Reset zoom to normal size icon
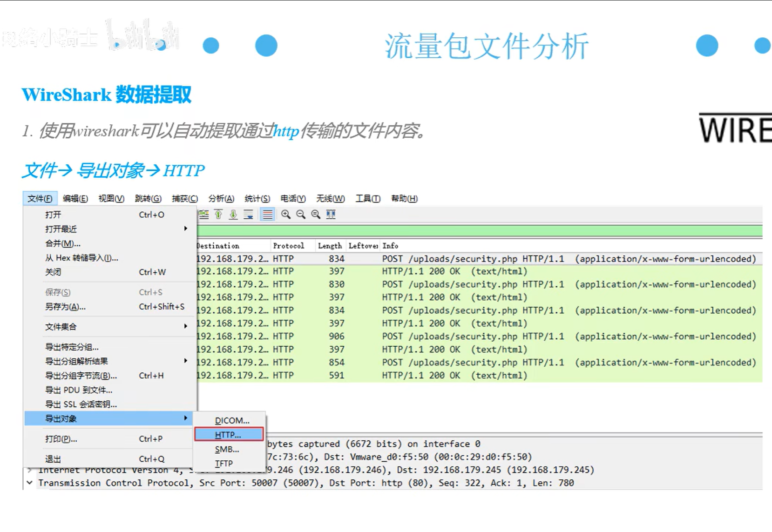The height and width of the screenshot is (532, 772). (316, 215)
